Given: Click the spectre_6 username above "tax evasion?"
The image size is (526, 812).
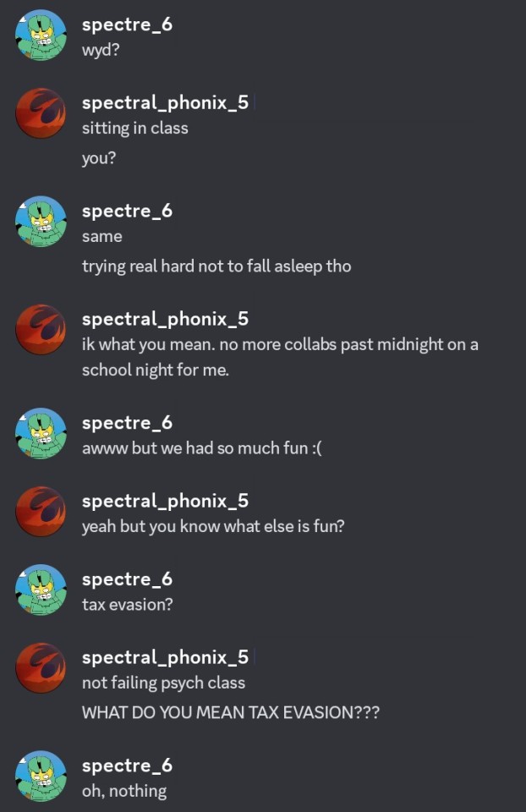Looking at the screenshot, I should [127, 579].
